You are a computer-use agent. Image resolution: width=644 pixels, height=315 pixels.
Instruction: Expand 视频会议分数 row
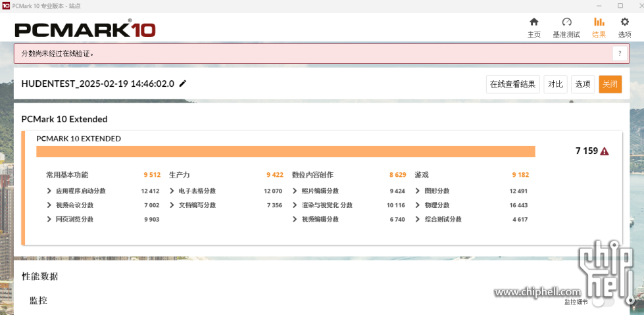(x=49, y=205)
